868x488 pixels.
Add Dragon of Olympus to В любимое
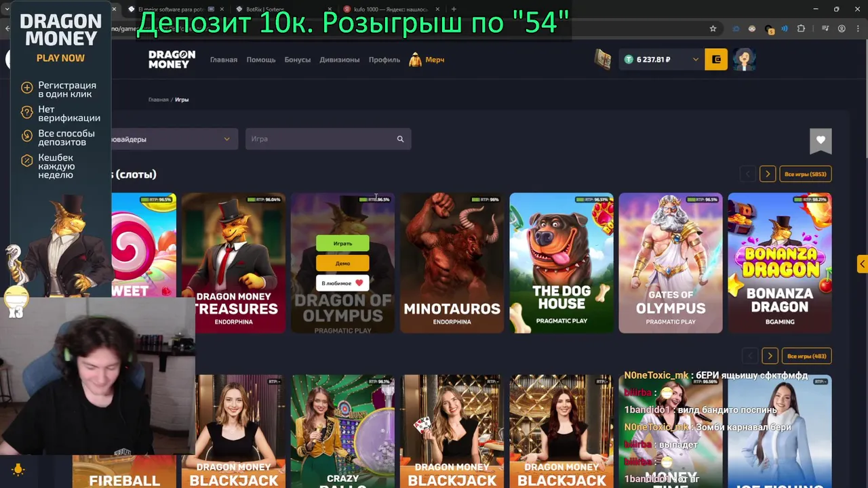pos(342,283)
